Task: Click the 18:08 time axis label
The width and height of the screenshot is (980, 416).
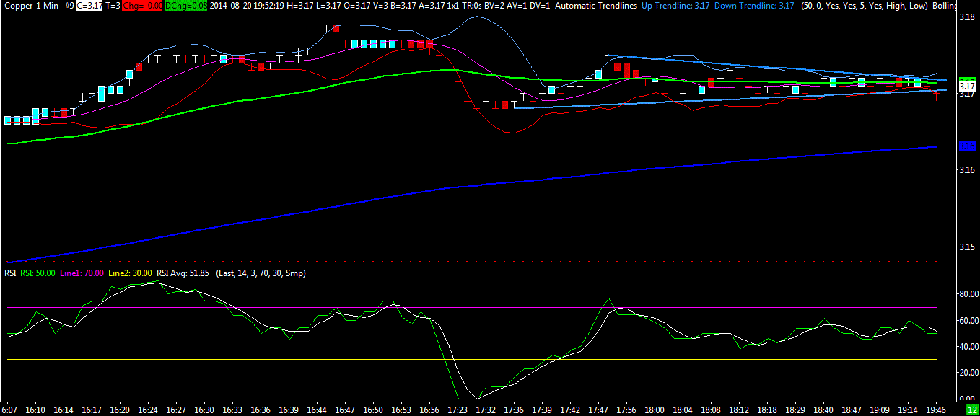Action: pos(711,409)
